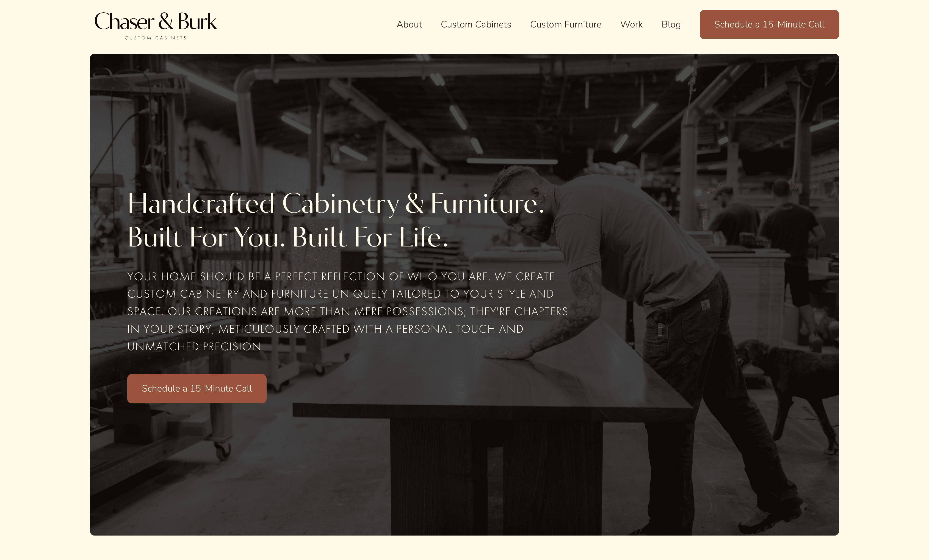Click the 'Your home should be' paragraph
929x560 pixels.
tap(348, 311)
